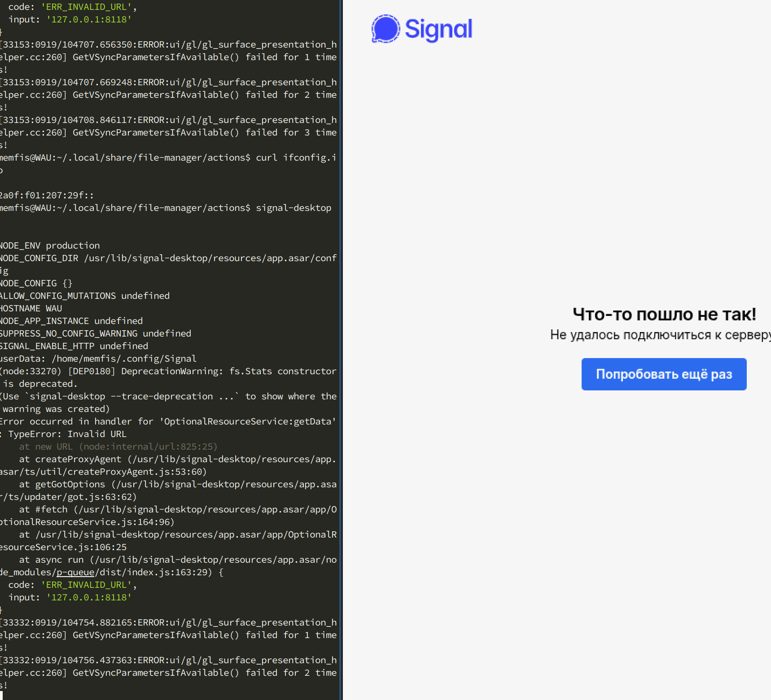Image resolution: width=771 pixels, height=700 pixels.
Task: Click the userData /home/memfis/.config/Signal path
Action: tap(98, 359)
